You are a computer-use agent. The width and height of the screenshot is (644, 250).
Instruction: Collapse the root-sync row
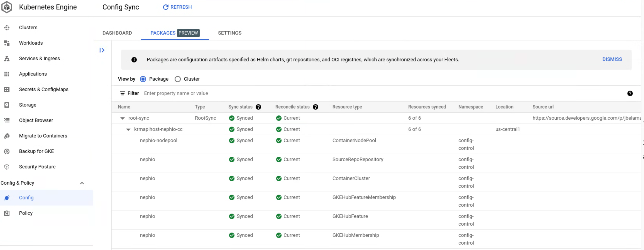(x=123, y=118)
